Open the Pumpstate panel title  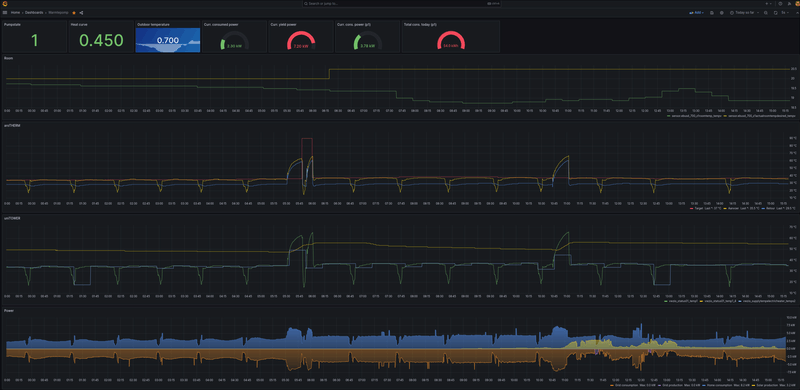click(x=11, y=24)
